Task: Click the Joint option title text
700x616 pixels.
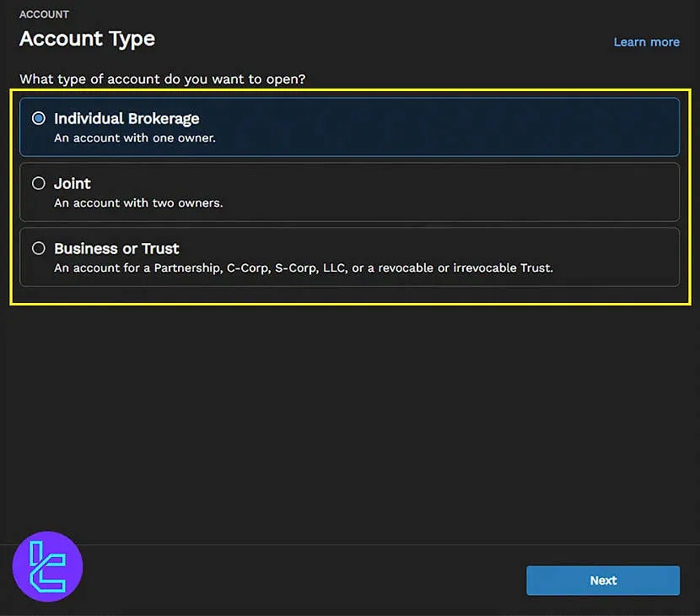Action: (x=73, y=183)
